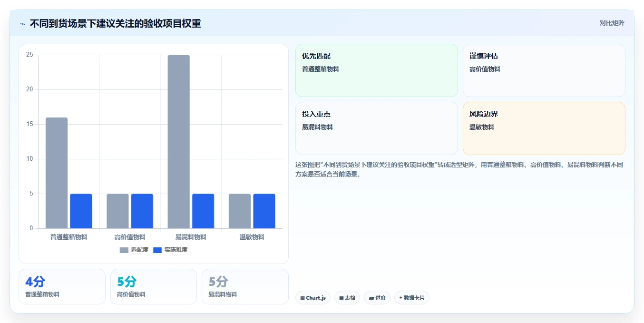This screenshot has height=323, width=644.
Task: Click 易混料物料 inside the 投入重点 card
Action: (x=317, y=127)
